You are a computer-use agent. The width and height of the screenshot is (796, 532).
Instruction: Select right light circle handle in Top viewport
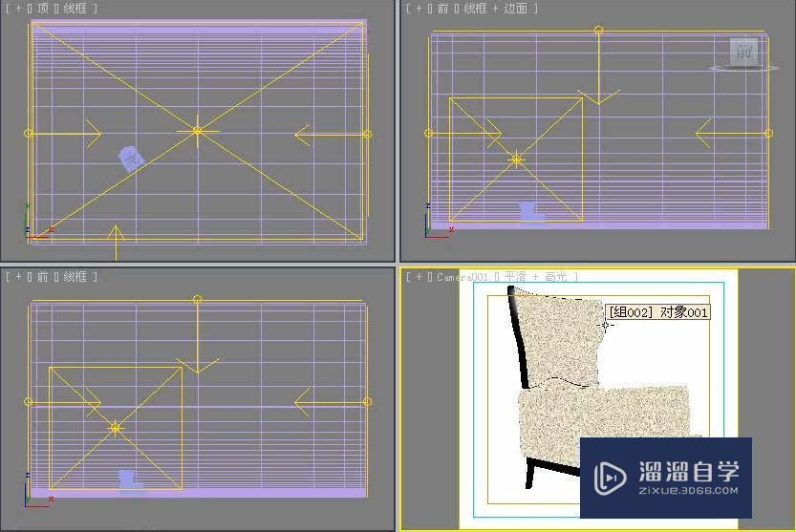(367, 134)
